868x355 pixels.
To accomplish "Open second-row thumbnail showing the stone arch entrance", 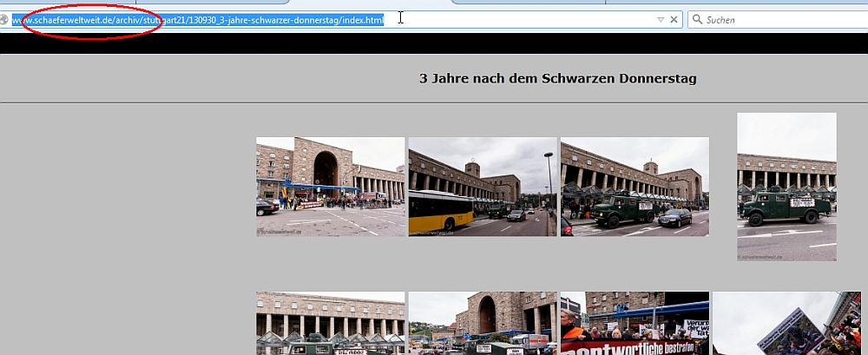I will click(483, 323).
